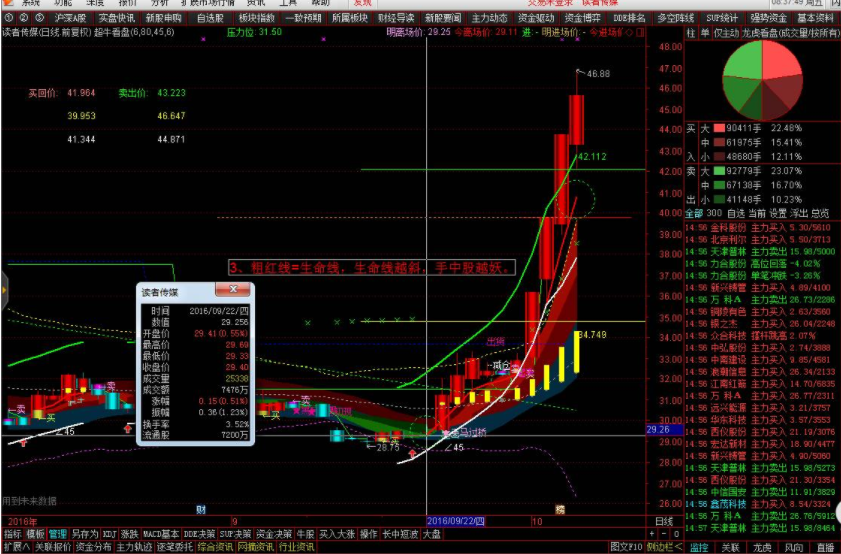Close the 读者传媒 data popup
This screenshot has width=841, height=554.
coord(233,290)
